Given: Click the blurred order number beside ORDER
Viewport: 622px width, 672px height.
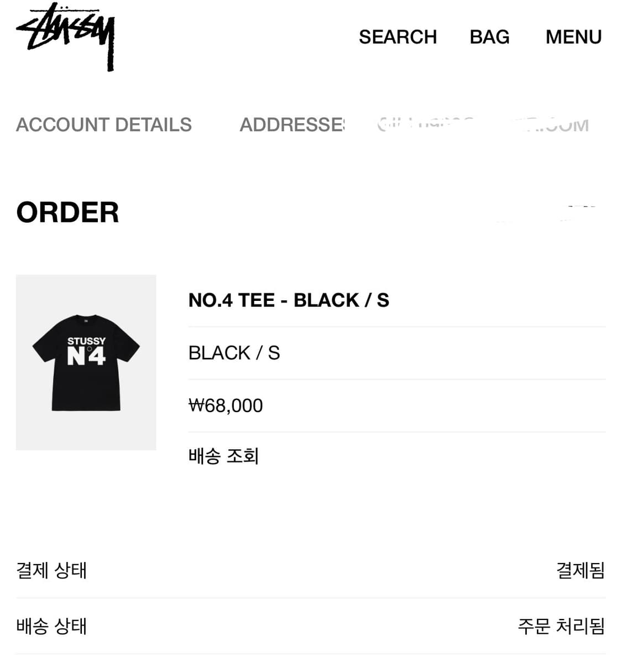Looking at the screenshot, I should pyautogui.click(x=553, y=213).
